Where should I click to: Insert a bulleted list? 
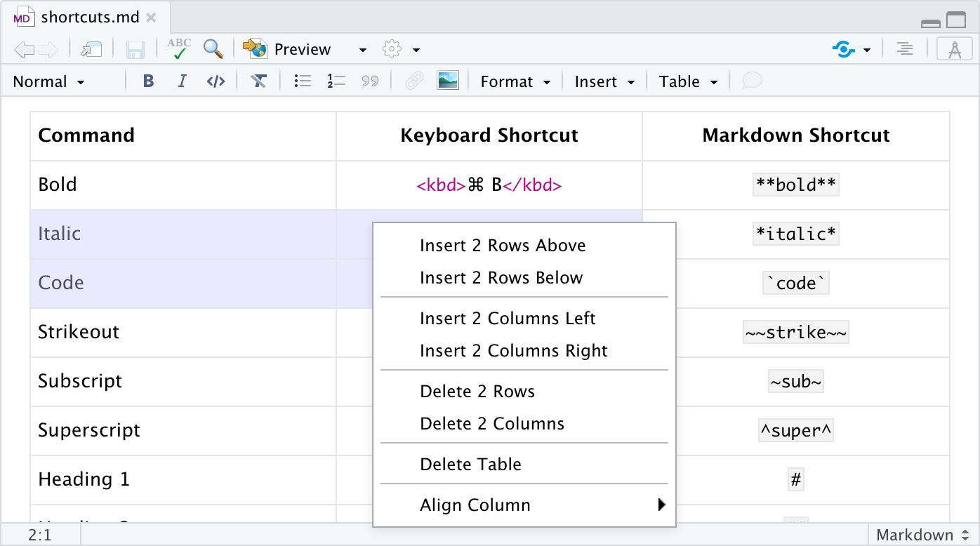coord(303,81)
